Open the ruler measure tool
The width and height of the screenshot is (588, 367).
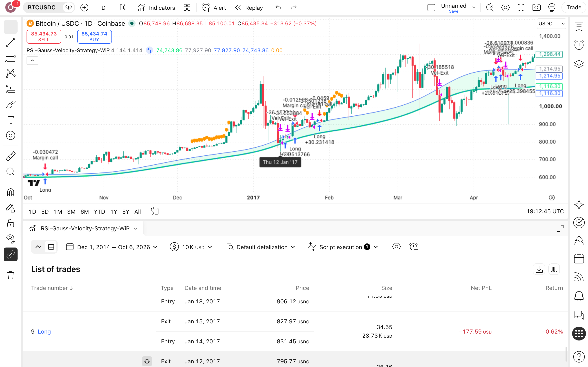click(x=10, y=156)
